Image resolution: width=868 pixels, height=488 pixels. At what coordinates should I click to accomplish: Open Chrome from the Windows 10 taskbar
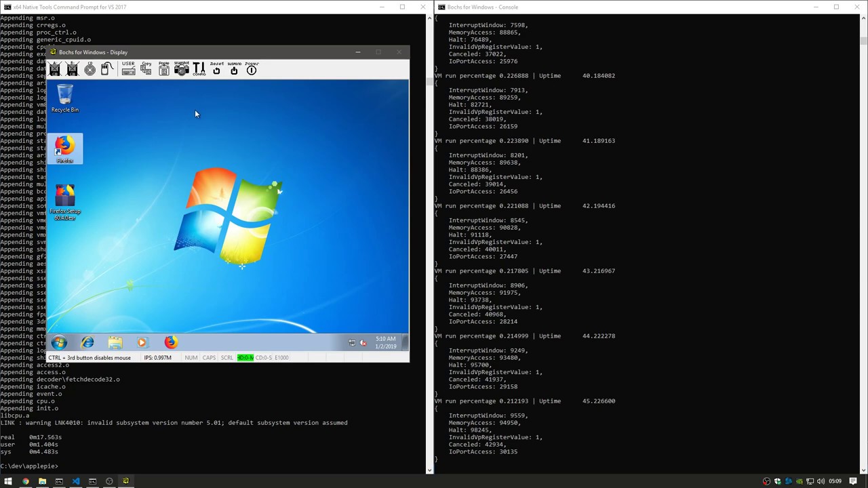point(25,481)
